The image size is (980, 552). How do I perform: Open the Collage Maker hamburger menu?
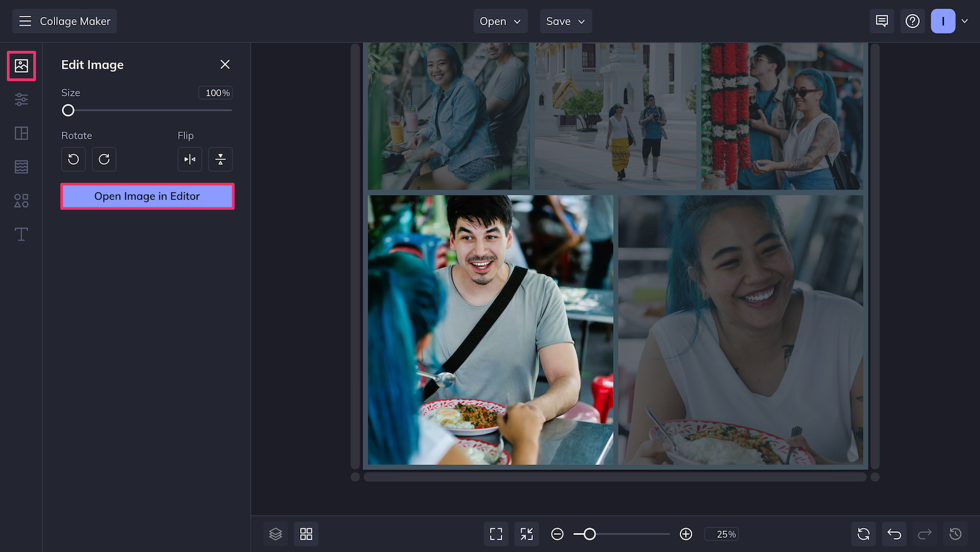25,21
